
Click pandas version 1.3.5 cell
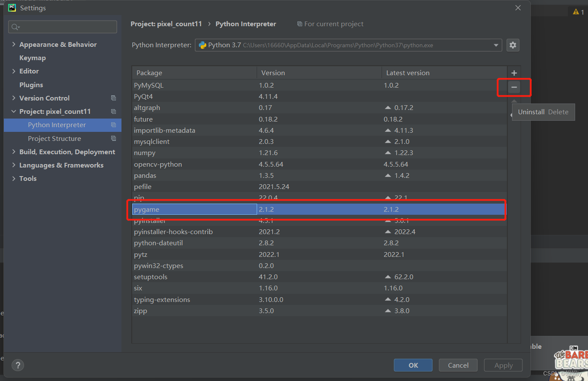point(319,175)
